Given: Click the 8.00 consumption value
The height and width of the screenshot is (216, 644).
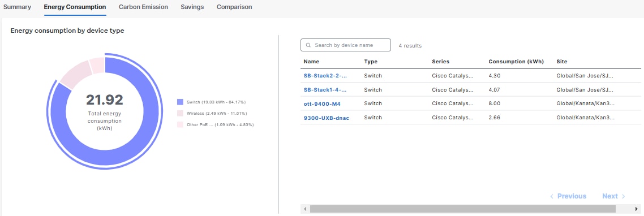Looking at the screenshot, I should [x=495, y=103].
